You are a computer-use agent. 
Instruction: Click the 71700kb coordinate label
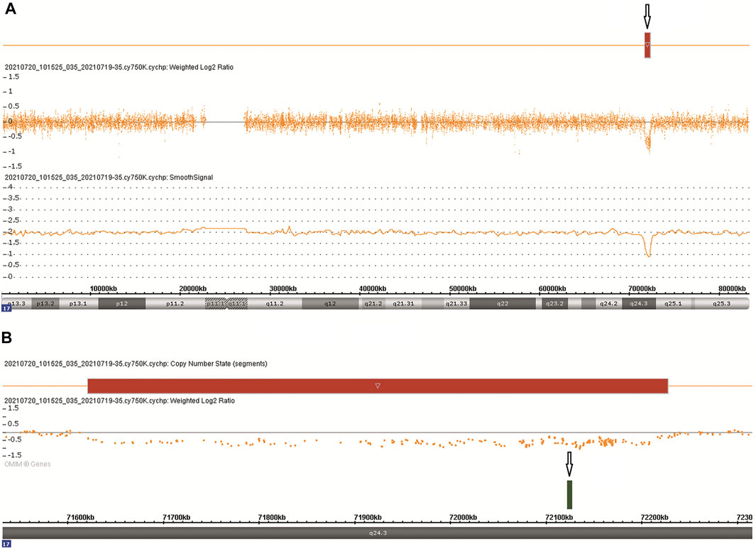pos(177,517)
